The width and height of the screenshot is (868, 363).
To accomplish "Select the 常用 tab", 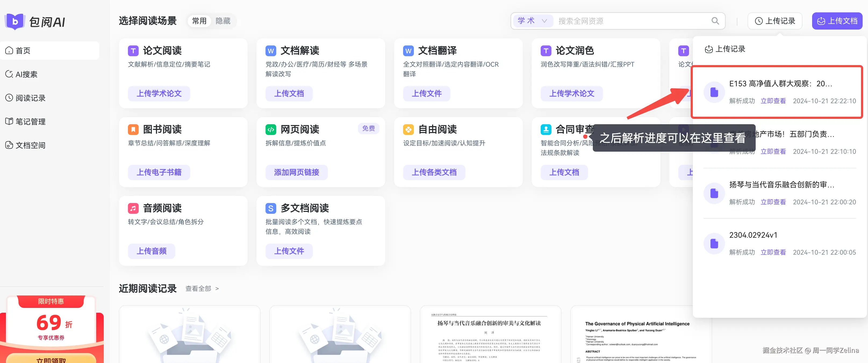I will click(199, 20).
